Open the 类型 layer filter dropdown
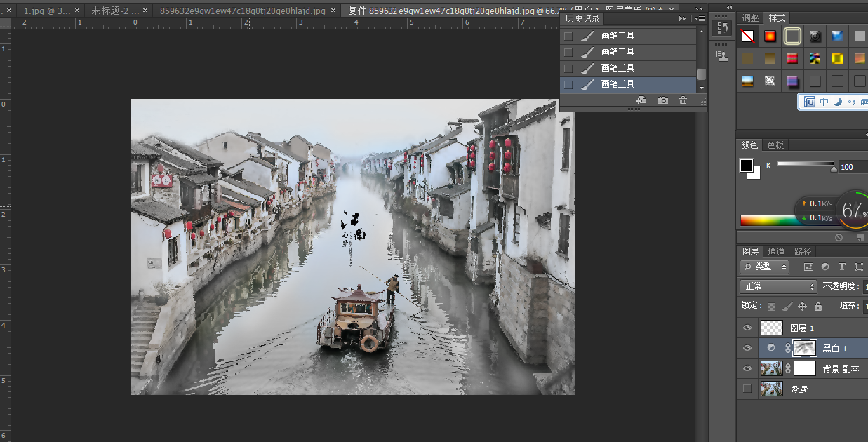868x442 pixels. [765, 267]
